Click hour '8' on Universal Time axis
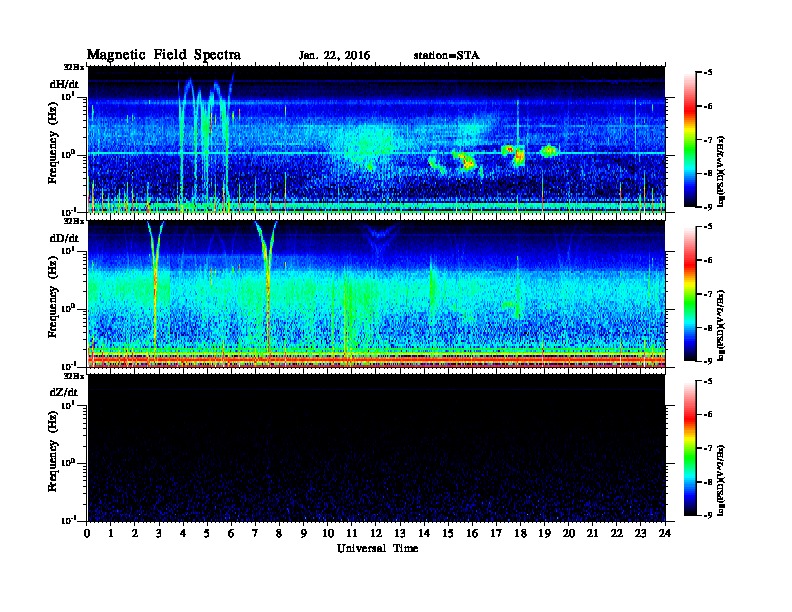This screenshot has height=612, width=792. (279, 533)
